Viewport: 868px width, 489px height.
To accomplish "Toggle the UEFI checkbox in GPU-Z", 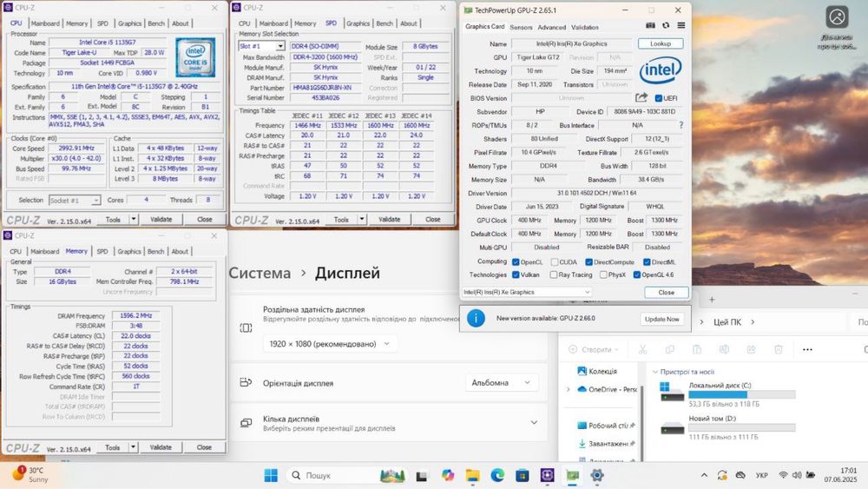I will [x=658, y=98].
